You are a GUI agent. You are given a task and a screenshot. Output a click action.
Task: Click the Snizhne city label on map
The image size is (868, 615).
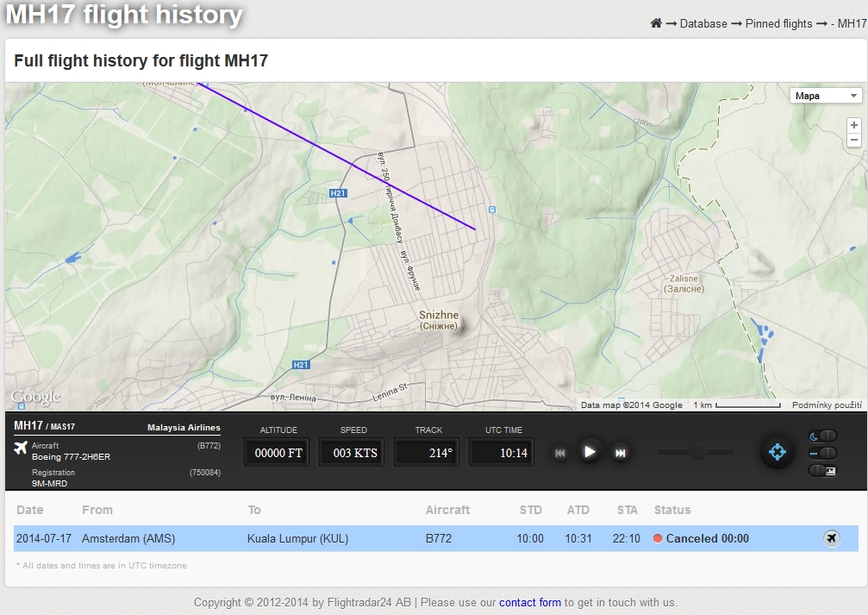439,320
